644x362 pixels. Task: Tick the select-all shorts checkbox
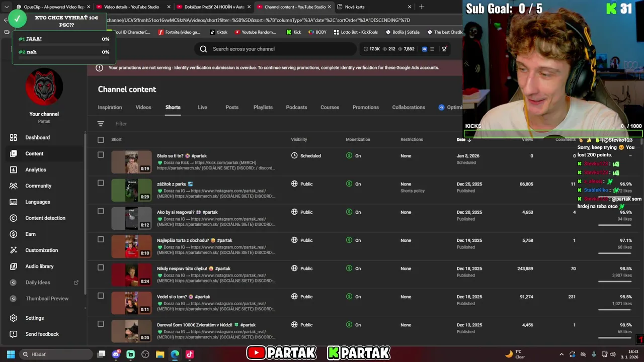click(x=101, y=140)
